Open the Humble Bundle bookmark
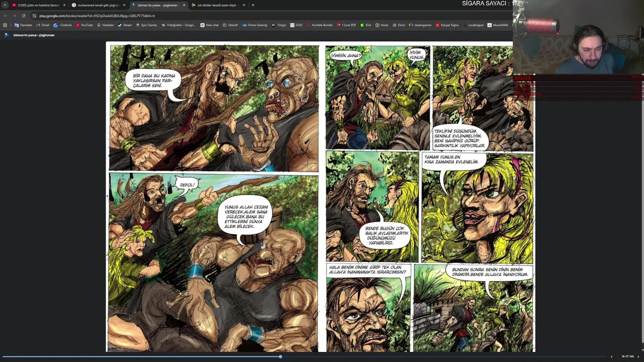Image resolution: width=644 pixels, height=362 pixels. pos(319,25)
